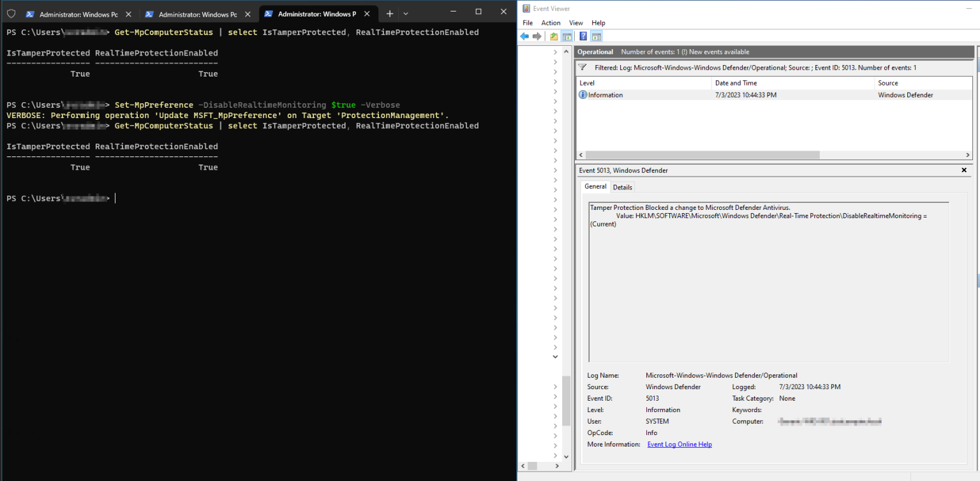Click the blue Back arrow in Event Viewer toolbar

pyautogui.click(x=524, y=36)
